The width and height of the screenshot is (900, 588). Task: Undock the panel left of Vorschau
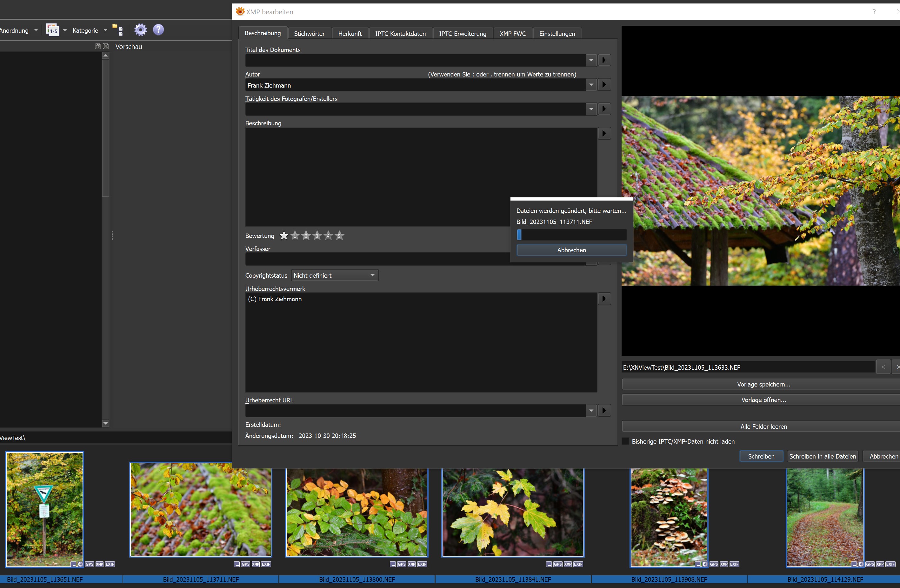[x=97, y=46]
